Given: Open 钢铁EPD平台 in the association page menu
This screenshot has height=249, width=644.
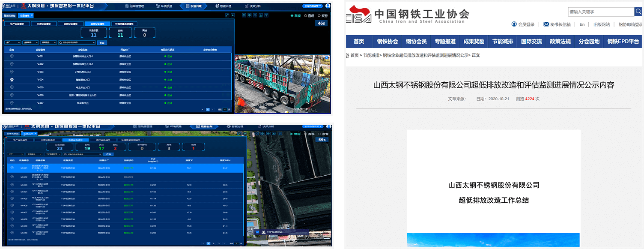Looking at the screenshot, I should [623, 42].
